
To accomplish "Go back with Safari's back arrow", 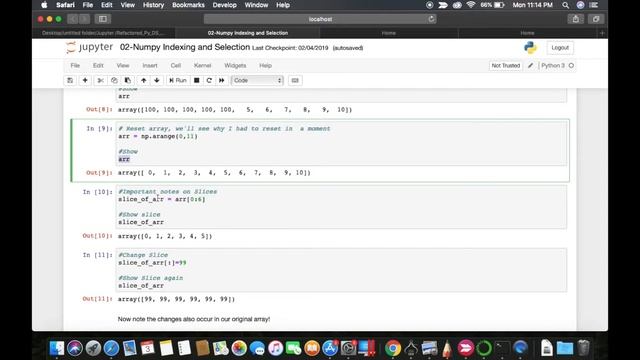I will [x=73, y=19].
